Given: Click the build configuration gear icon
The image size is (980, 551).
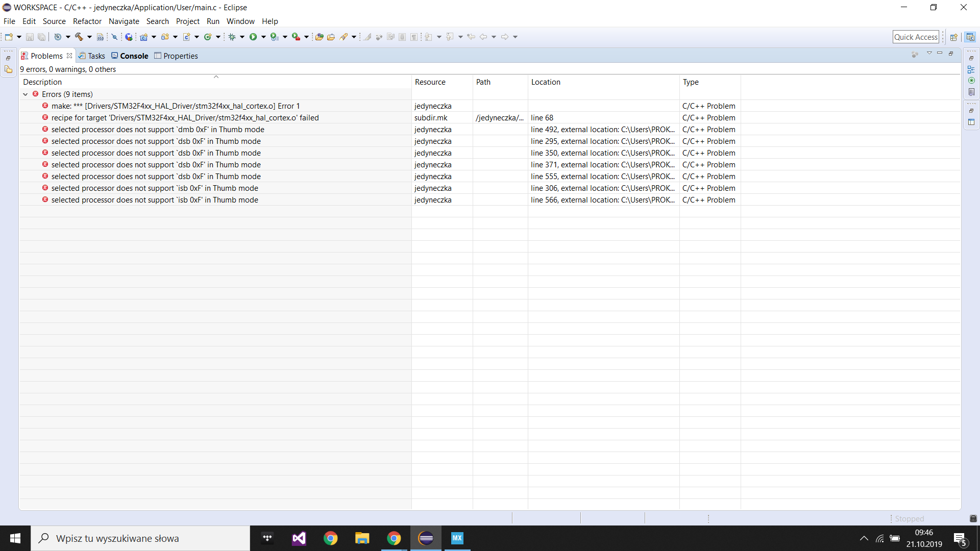Looking at the screenshot, I should 58,37.
